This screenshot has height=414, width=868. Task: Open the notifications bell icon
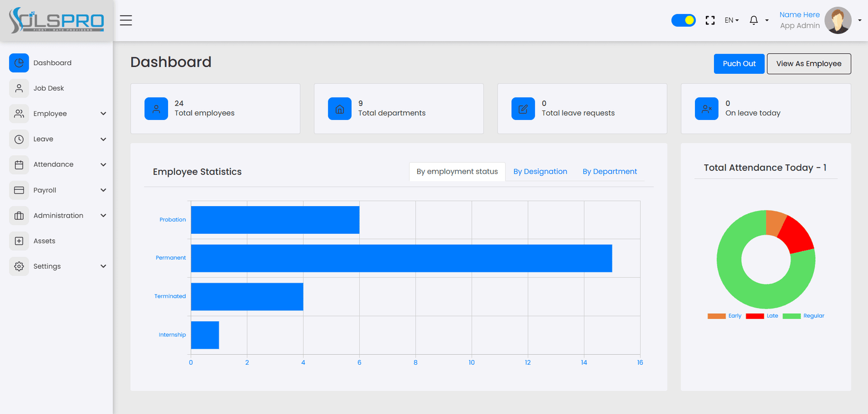pyautogui.click(x=754, y=21)
